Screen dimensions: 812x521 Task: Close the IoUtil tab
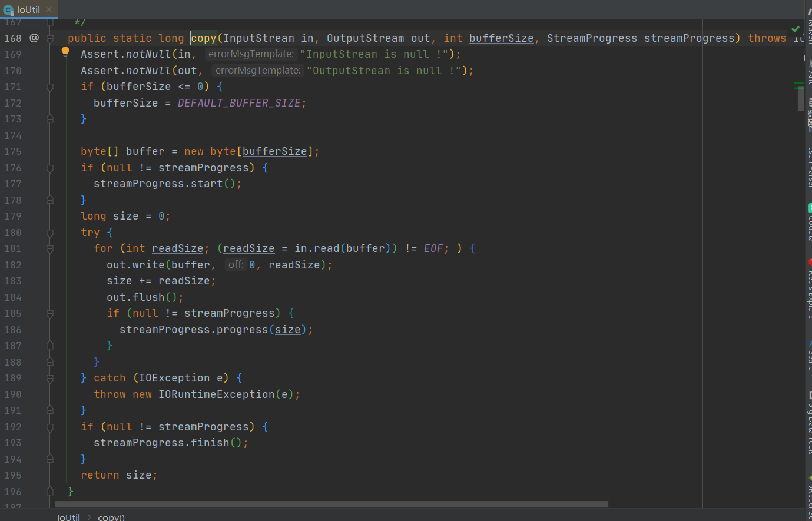coord(49,9)
